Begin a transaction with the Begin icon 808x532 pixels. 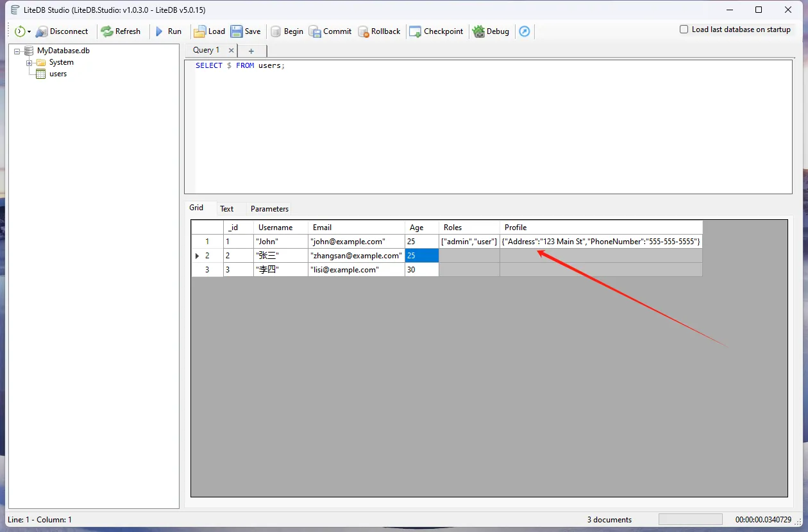[x=276, y=31]
